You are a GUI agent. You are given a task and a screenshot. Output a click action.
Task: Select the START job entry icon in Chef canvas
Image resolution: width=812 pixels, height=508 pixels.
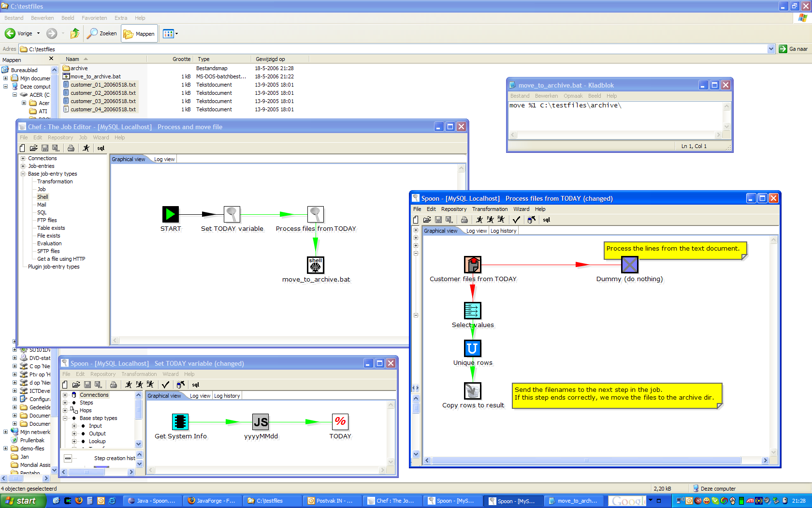pos(171,214)
